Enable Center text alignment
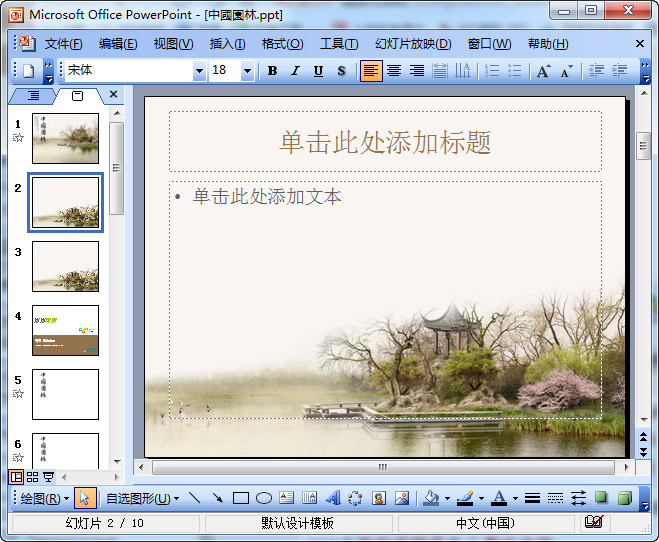The image size is (659, 542). 394,71
